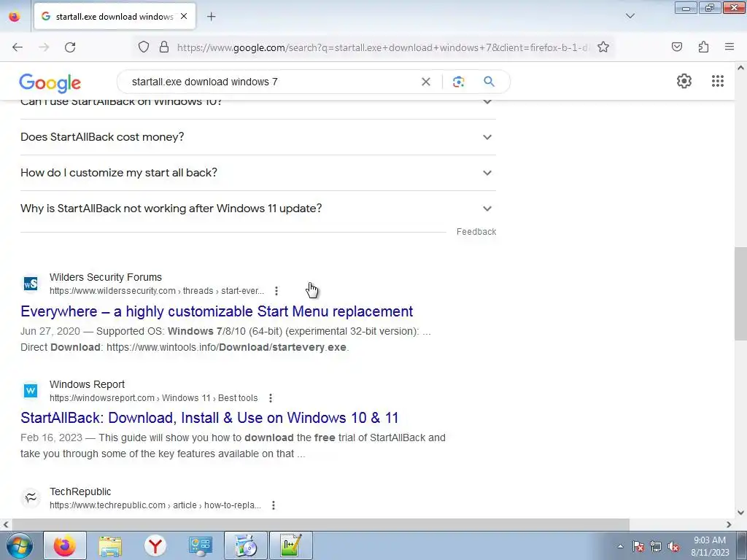The height and width of the screenshot is (560, 747).
Task: Open Google quick settings gear
Action: pyautogui.click(x=684, y=81)
